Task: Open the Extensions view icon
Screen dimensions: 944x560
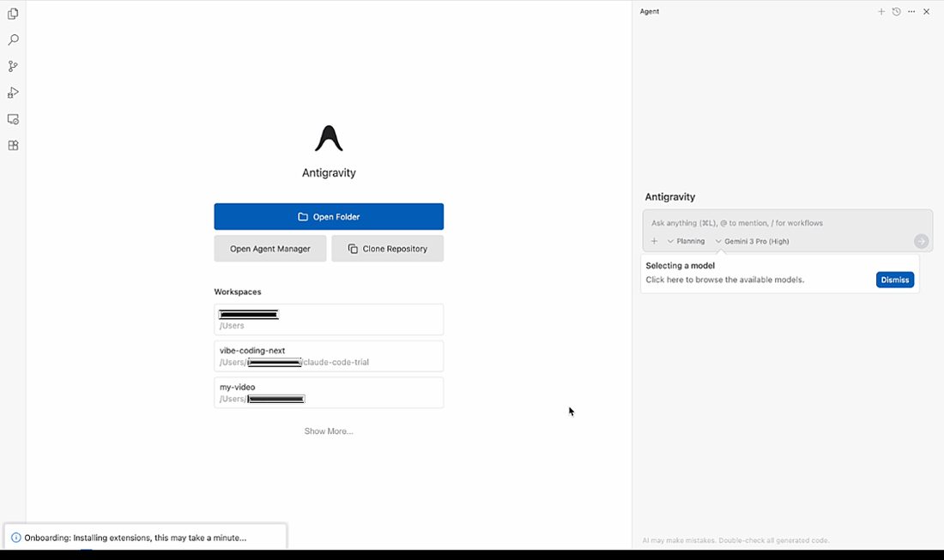Action: pos(13,146)
